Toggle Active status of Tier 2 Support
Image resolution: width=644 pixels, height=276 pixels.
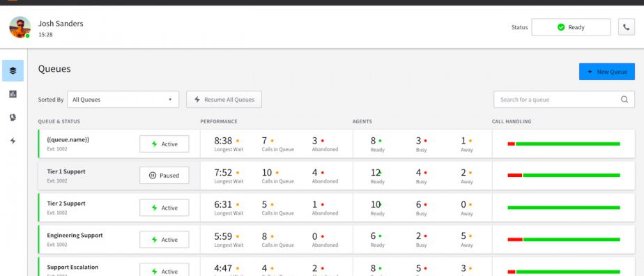click(164, 208)
